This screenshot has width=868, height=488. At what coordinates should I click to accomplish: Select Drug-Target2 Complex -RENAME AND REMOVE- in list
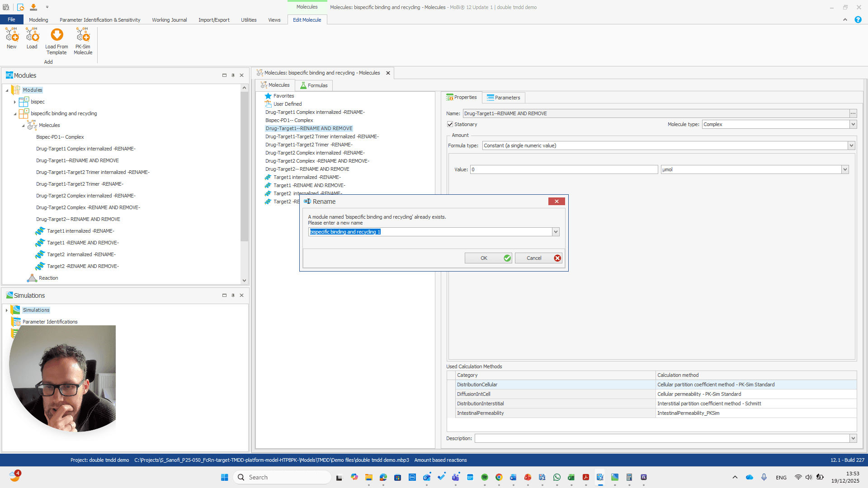coord(317,161)
